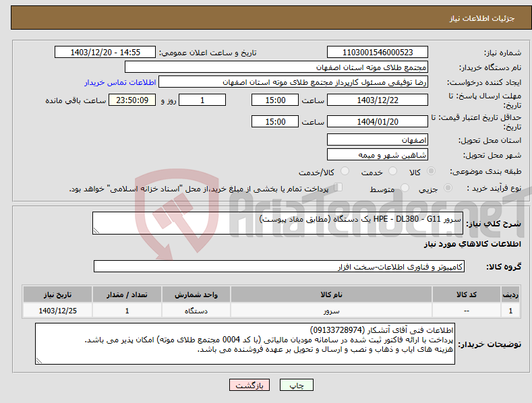Click the واحد شمارش column header
The width and height of the screenshot is (532, 403).
[x=196, y=294]
